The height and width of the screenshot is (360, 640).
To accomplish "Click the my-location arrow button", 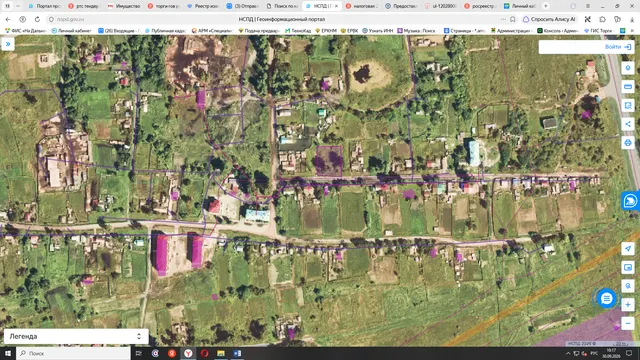I will (x=628, y=249).
